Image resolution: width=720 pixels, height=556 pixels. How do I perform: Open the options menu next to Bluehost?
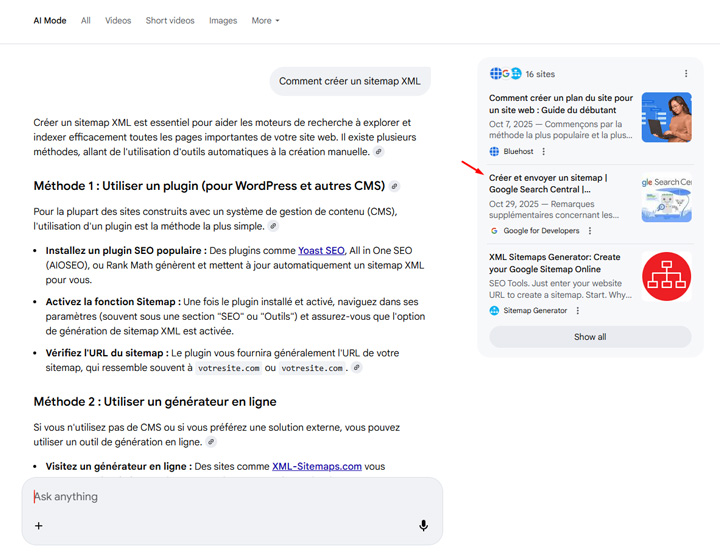click(544, 152)
